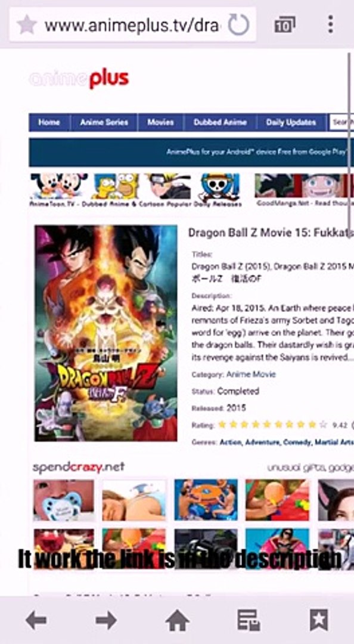Reload the page with the refresh icon
354x644 pixels.
[x=238, y=24]
